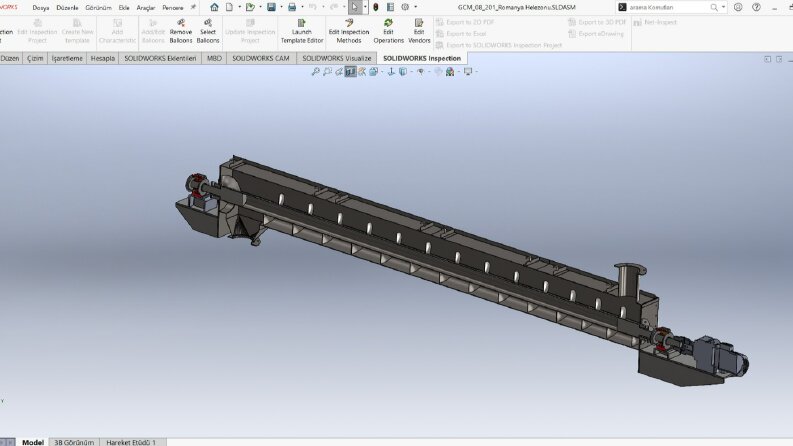Open the Araçlar menu
This screenshot has width=793, height=446.
click(146, 8)
